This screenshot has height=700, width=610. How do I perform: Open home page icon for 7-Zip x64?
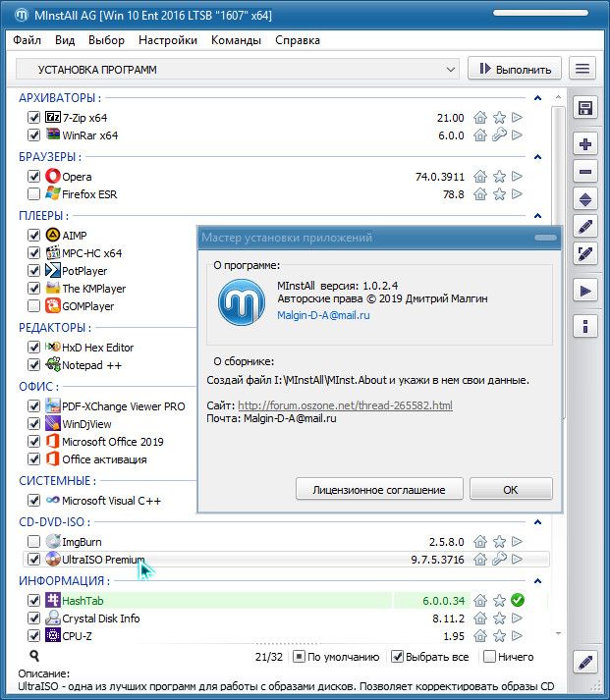[x=480, y=118]
